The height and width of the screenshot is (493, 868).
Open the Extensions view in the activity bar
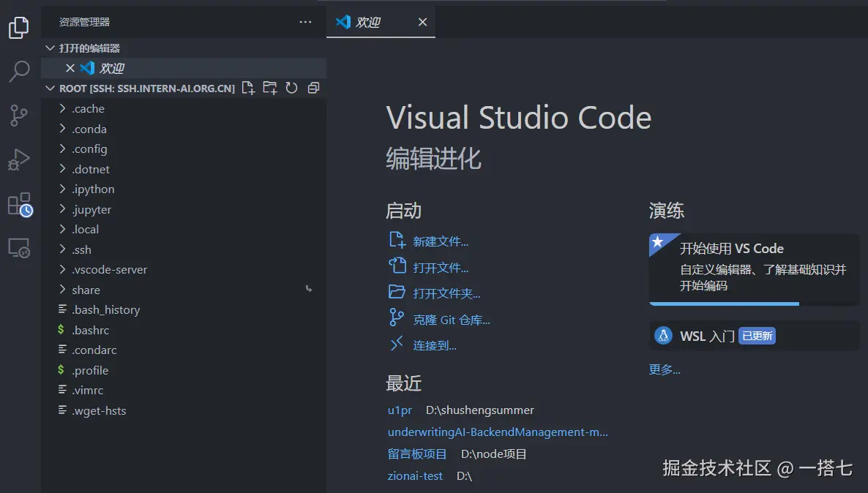[x=20, y=204]
